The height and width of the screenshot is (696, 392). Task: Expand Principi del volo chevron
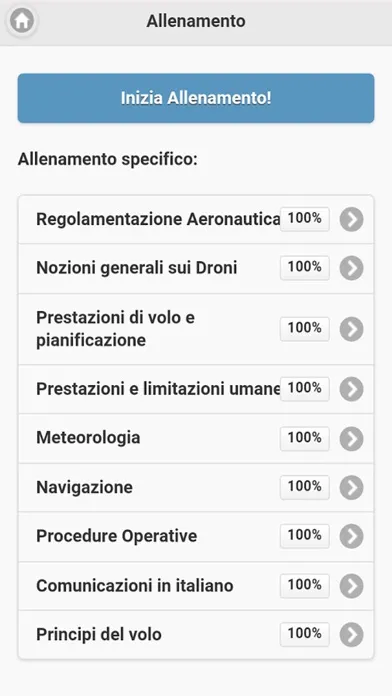[x=351, y=635]
